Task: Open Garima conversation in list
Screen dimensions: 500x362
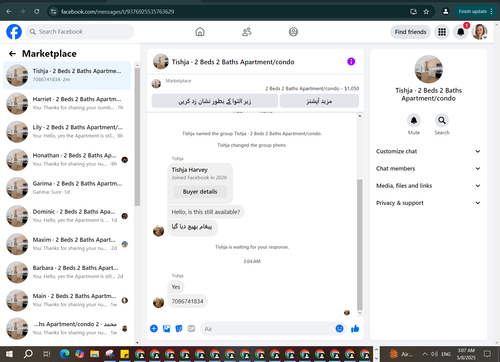Action: [x=67, y=188]
